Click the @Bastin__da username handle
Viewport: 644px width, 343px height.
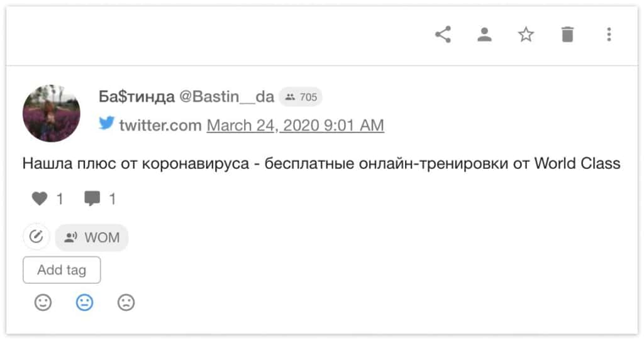click(226, 97)
